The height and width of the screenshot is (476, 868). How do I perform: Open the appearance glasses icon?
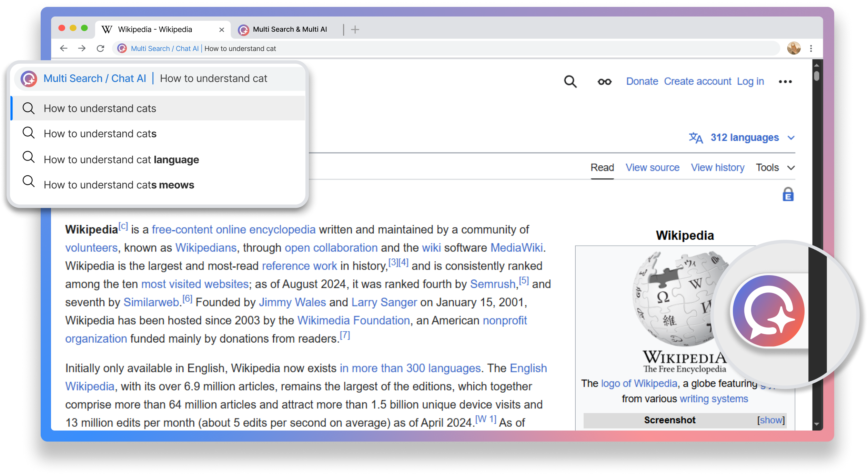(605, 82)
